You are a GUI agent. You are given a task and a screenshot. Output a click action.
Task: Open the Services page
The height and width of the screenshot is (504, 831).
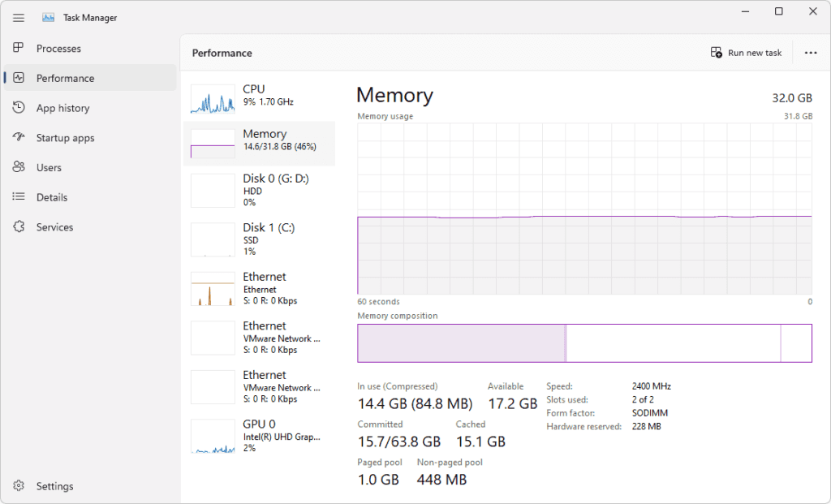coord(18,226)
